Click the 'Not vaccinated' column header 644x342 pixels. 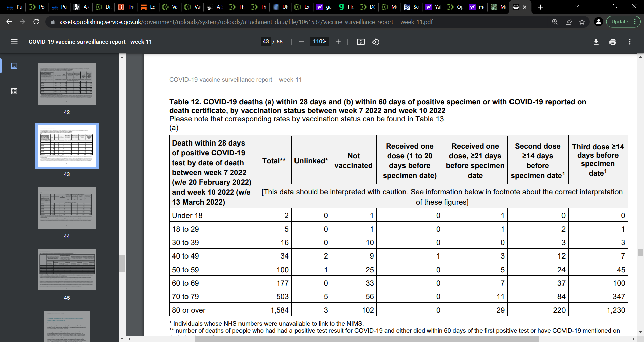tap(354, 161)
